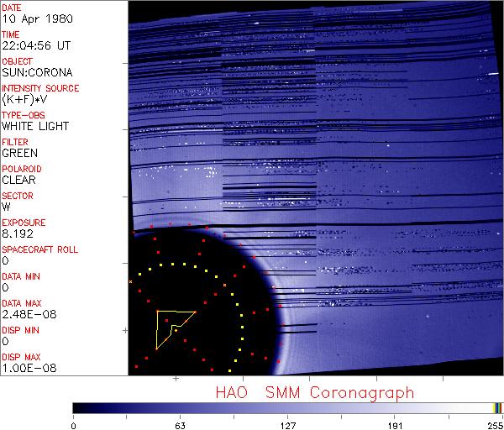Click the yellow end of the color bar
504x430 pixels.
pyautogui.click(x=496, y=407)
